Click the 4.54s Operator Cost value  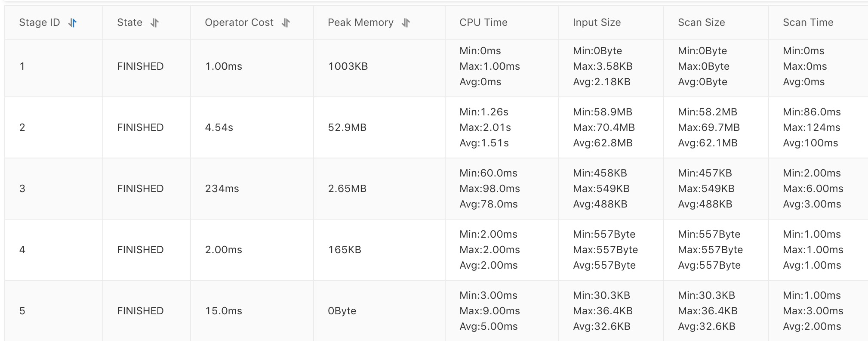coord(219,127)
